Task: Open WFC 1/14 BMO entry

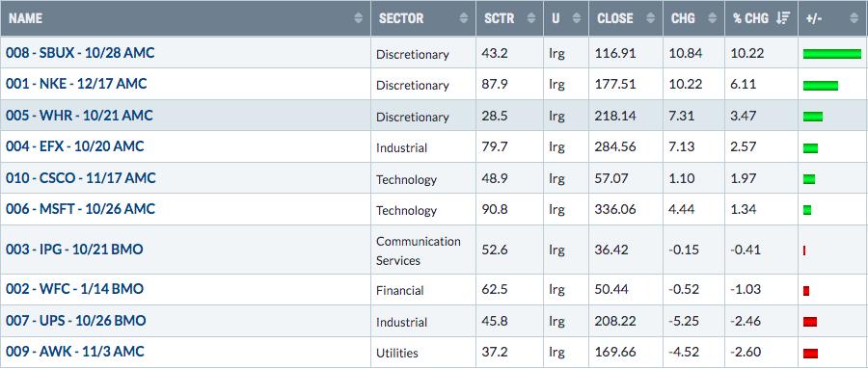Action: pos(74,289)
